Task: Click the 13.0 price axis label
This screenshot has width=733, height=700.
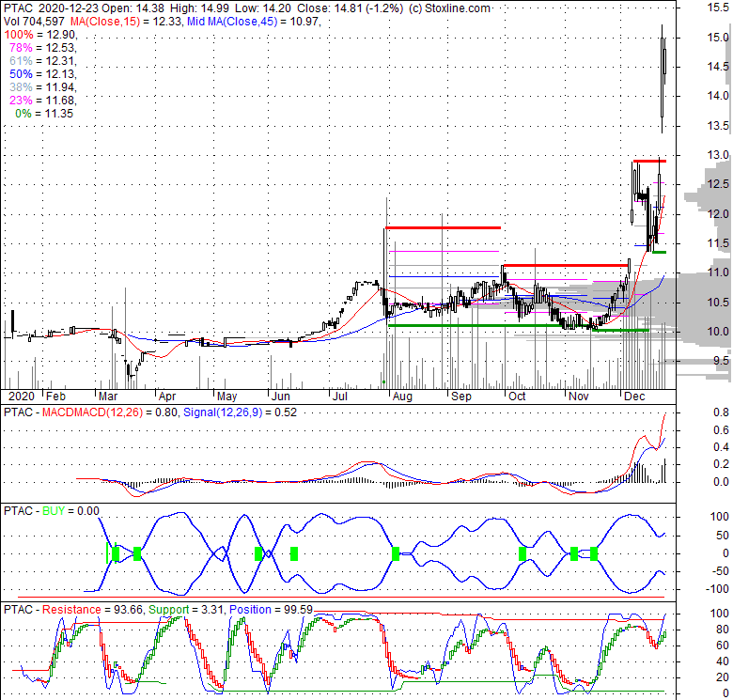Action: (718, 155)
